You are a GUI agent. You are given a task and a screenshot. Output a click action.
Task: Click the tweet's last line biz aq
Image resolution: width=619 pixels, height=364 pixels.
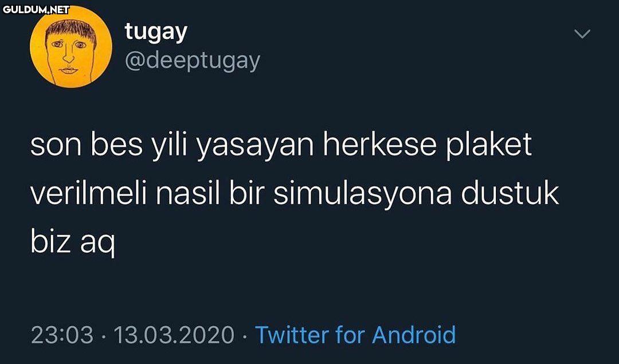73,243
